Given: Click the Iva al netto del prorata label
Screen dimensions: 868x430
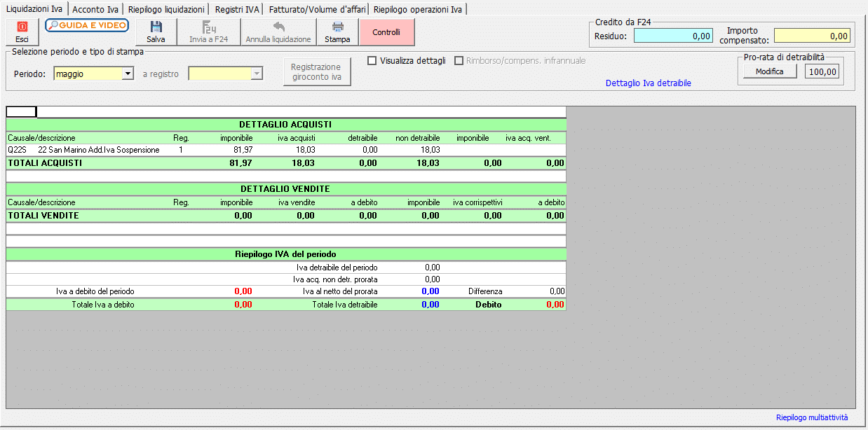Looking at the screenshot, I should pyautogui.click(x=340, y=291).
